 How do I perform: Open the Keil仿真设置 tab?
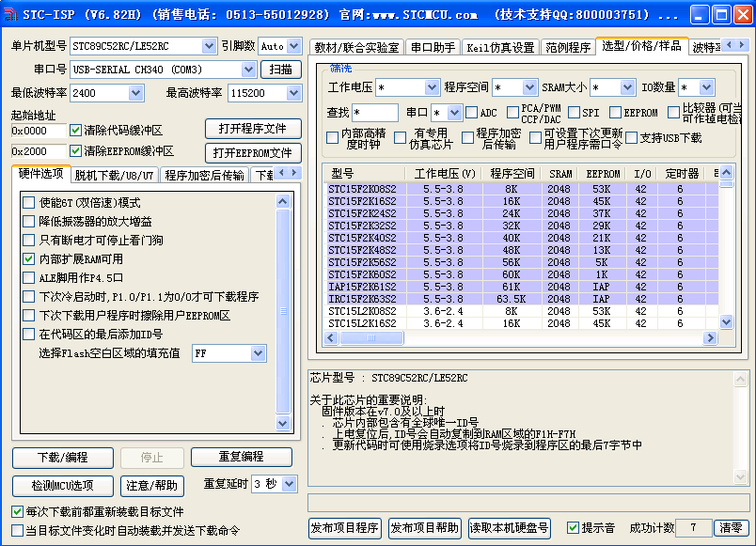click(499, 48)
